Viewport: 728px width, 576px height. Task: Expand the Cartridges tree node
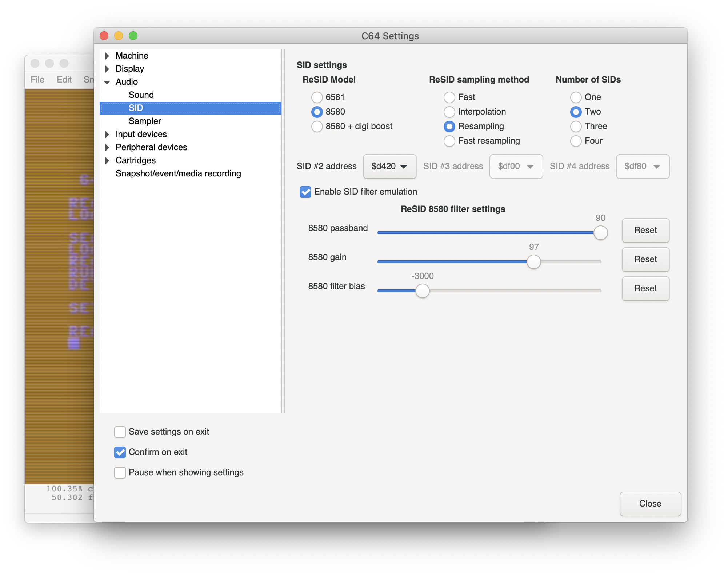[x=107, y=161]
